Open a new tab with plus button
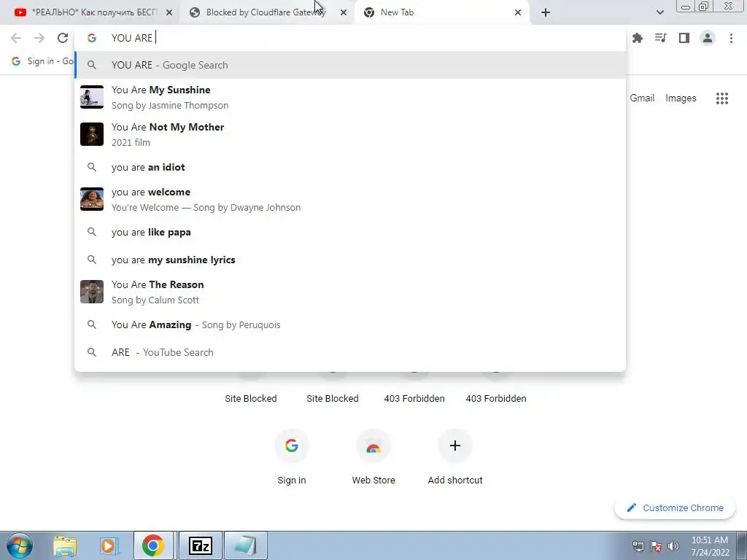The width and height of the screenshot is (747, 560). [546, 12]
